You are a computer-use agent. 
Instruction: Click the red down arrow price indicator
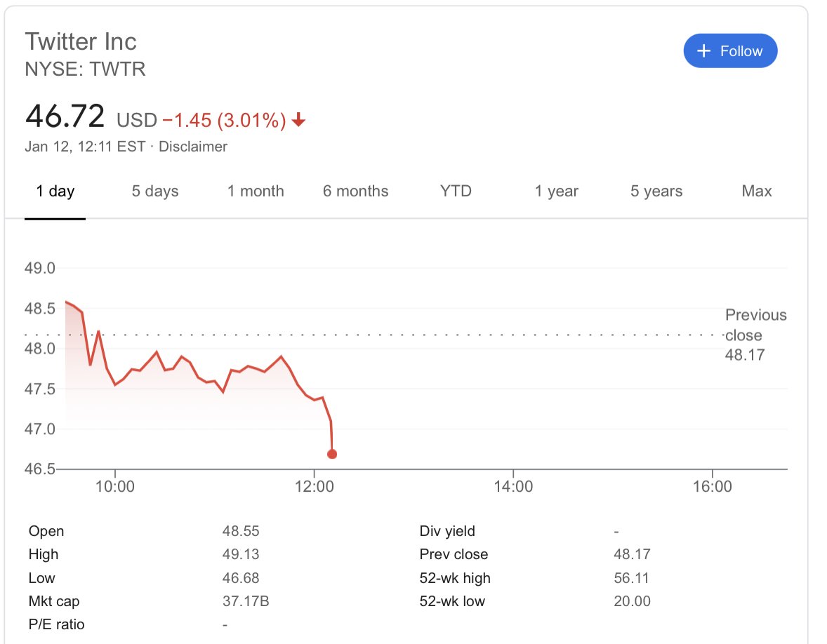(298, 120)
